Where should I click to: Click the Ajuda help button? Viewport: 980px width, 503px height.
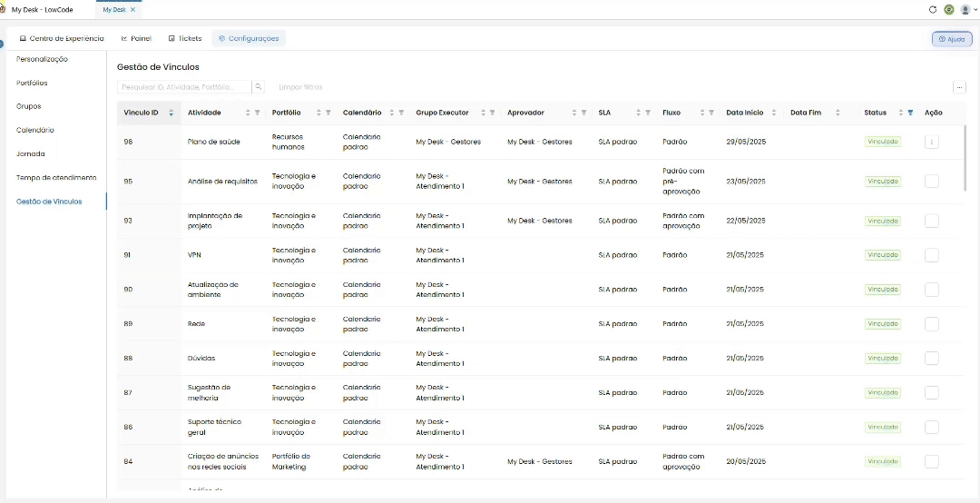pos(952,39)
